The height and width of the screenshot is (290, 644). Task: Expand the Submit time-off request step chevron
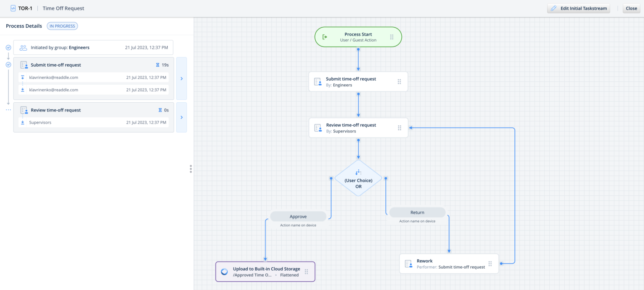pyautogui.click(x=182, y=78)
